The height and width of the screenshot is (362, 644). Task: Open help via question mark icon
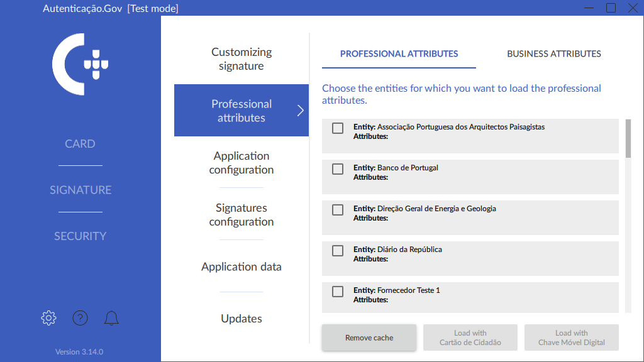(80, 318)
